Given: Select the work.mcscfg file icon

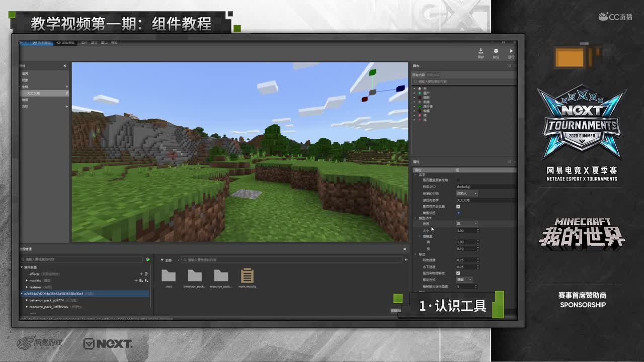Looking at the screenshot, I should tap(247, 275).
